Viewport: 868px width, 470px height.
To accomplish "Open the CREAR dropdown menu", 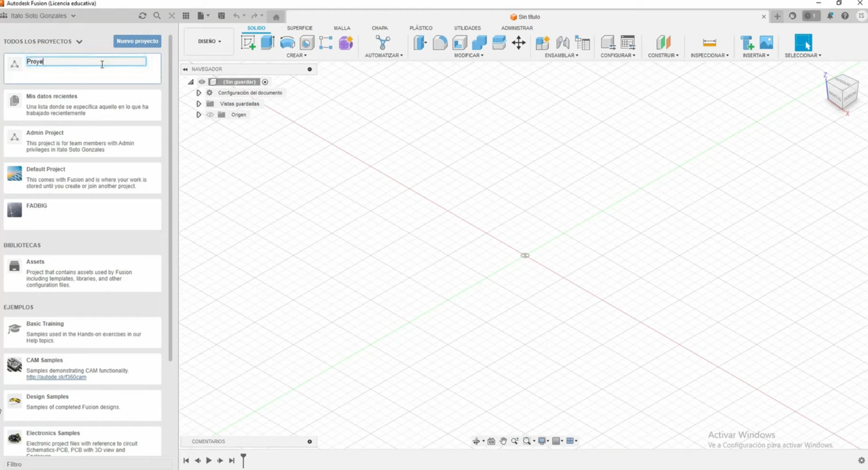I will point(296,56).
